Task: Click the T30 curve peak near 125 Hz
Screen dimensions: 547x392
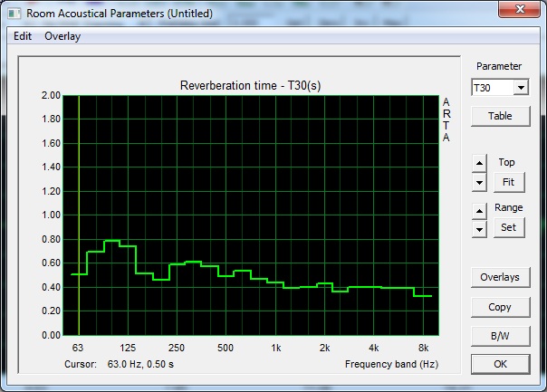Action: click(x=112, y=240)
